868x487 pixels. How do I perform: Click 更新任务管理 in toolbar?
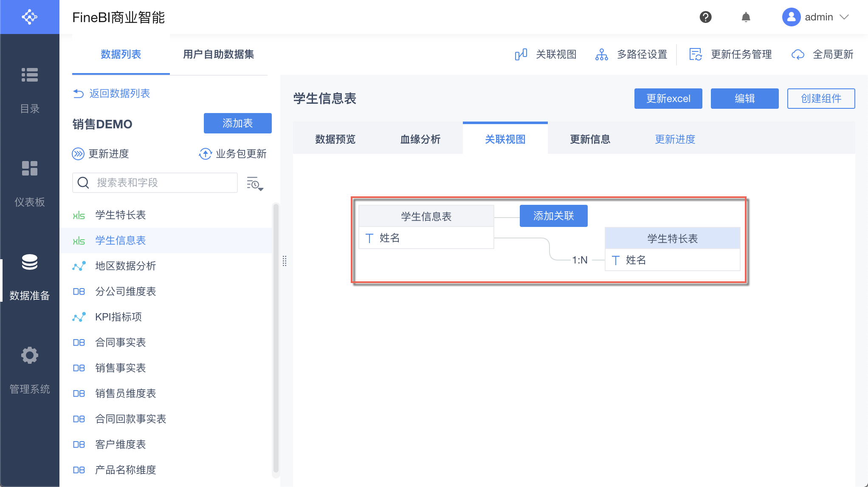point(741,54)
